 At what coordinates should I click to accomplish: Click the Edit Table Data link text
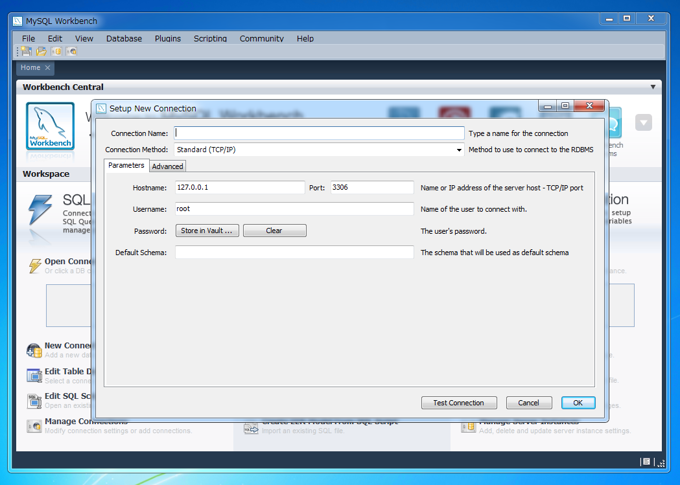tap(68, 371)
